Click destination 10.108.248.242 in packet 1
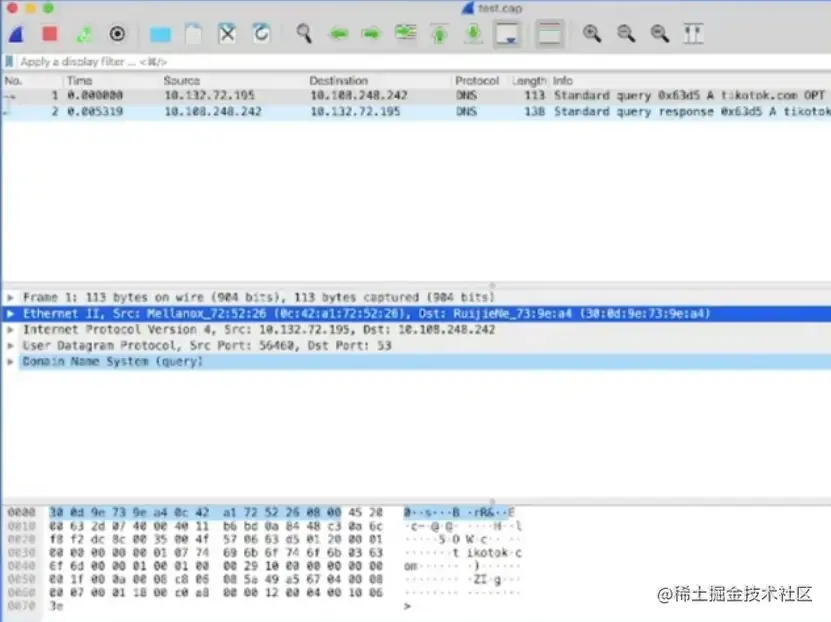Viewport: 831px width, 622px height. click(359, 95)
